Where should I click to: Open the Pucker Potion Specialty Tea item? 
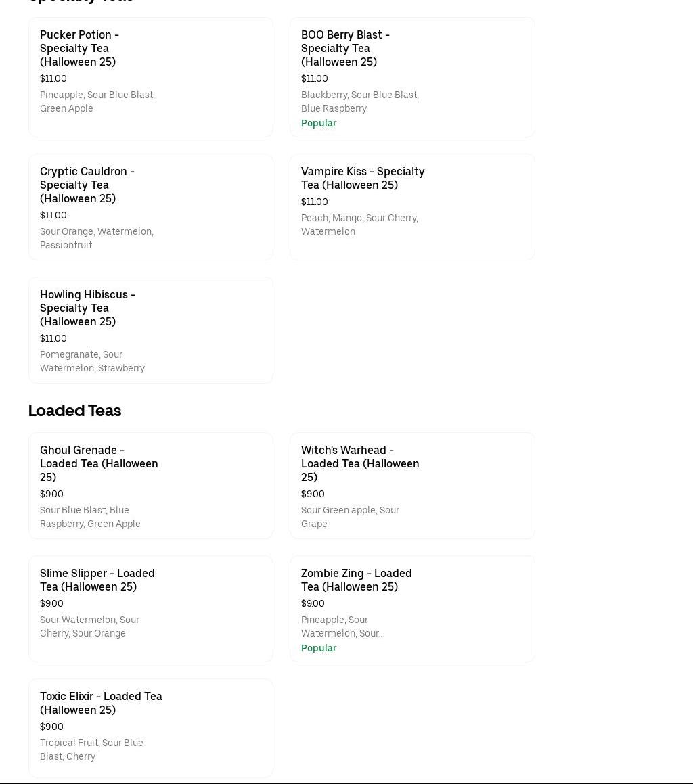point(151,77)
